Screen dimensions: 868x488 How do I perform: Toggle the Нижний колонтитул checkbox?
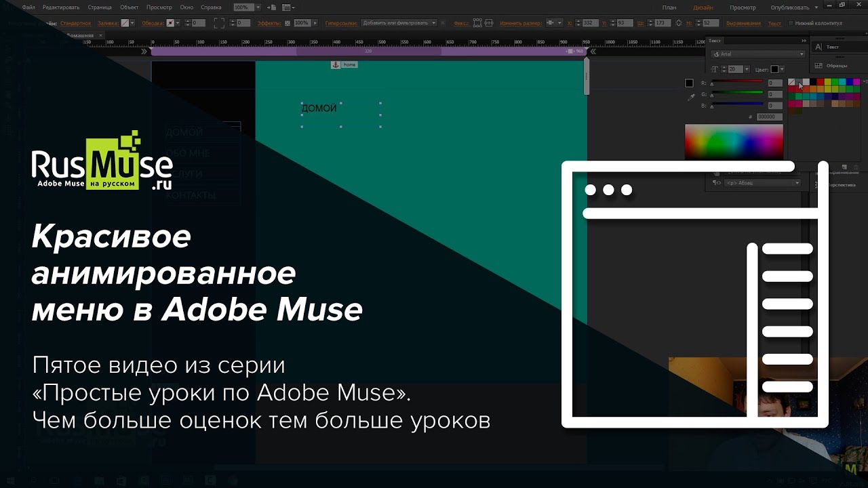(790, 23)
